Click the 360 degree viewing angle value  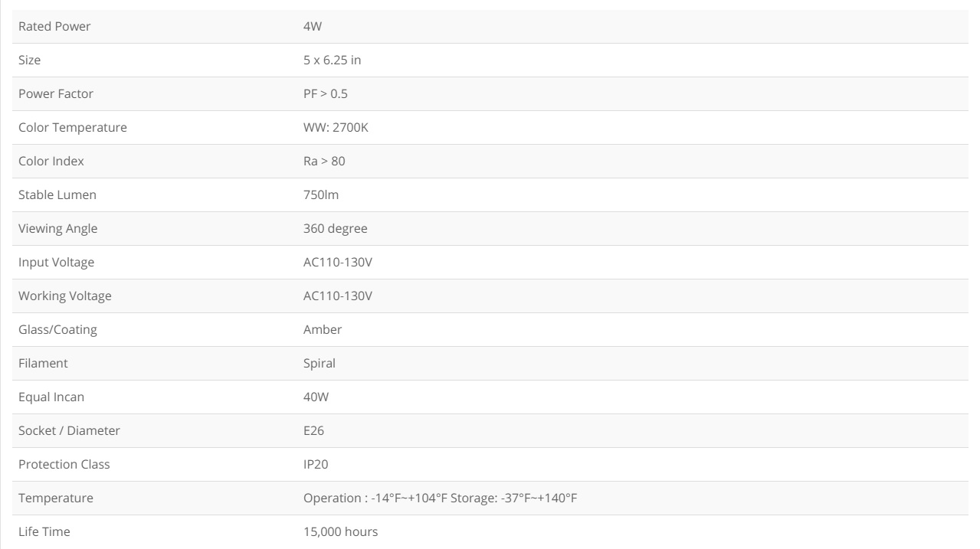coord(335,229)
